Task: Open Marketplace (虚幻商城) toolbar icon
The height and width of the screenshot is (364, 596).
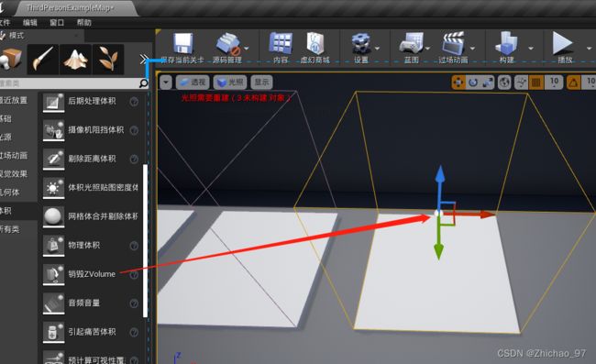Action: click(x=315, y=43)
